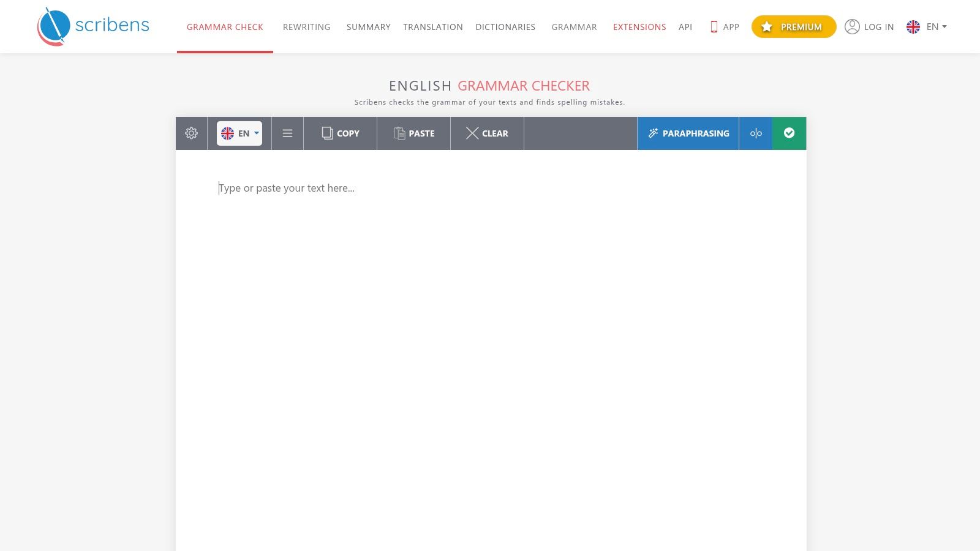This screenshot has width=980, height=551.
Task: Click the yellow Premium button
Action: (794, 27)
